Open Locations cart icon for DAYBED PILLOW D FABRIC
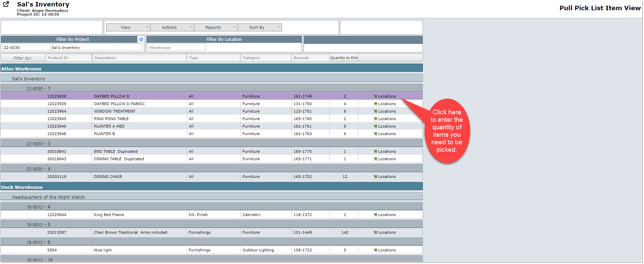The image size is (644, 264). (375, 104)
